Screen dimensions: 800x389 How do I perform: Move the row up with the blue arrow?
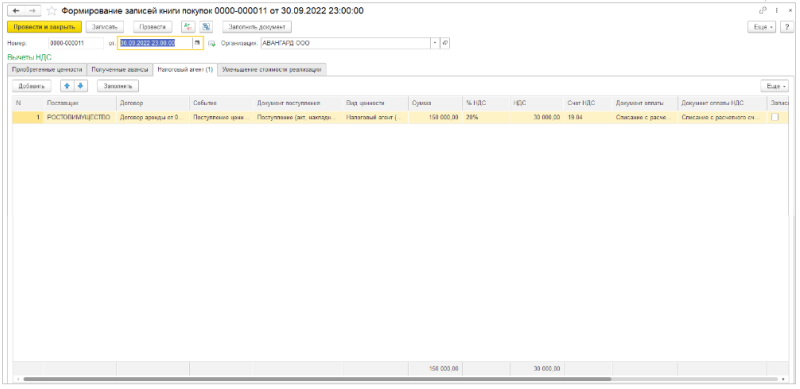point(67,86)
